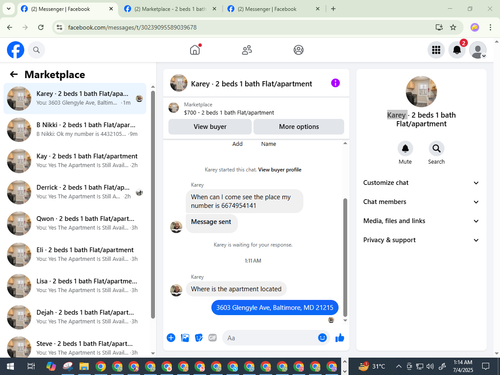This screenshot has height=375, width=500.
Task: Click the volume icon in system tray
Action: click(x=430, y=367)
